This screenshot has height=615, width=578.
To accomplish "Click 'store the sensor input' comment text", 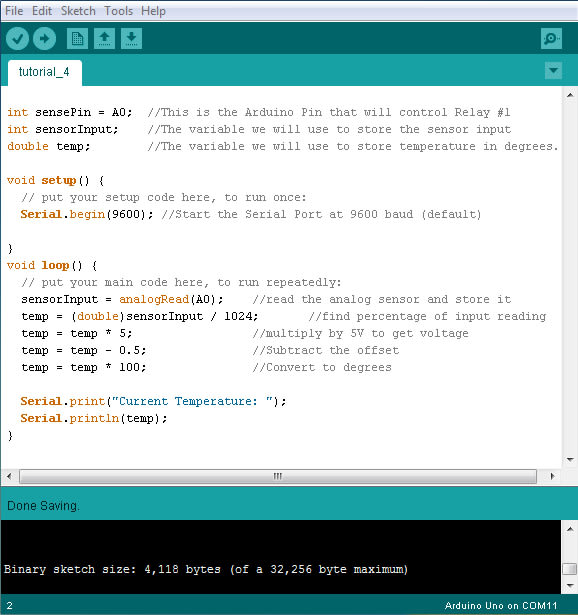I will tap(434, 129).
